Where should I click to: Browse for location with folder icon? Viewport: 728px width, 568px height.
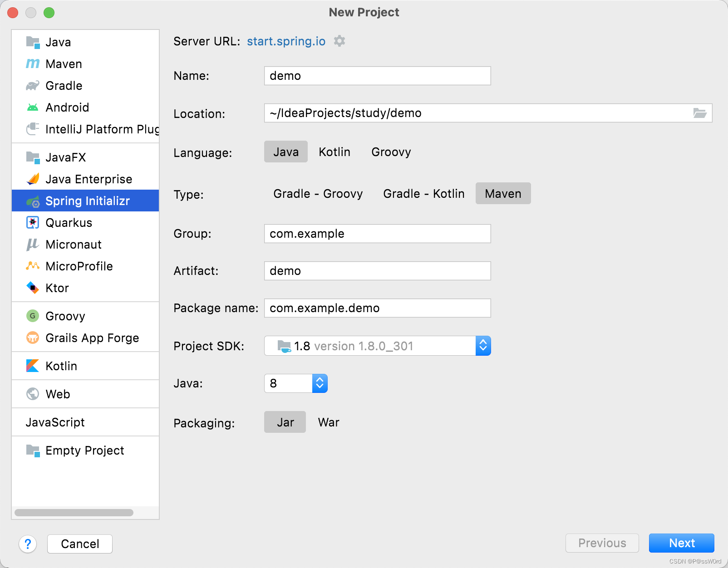pos(700,113)
